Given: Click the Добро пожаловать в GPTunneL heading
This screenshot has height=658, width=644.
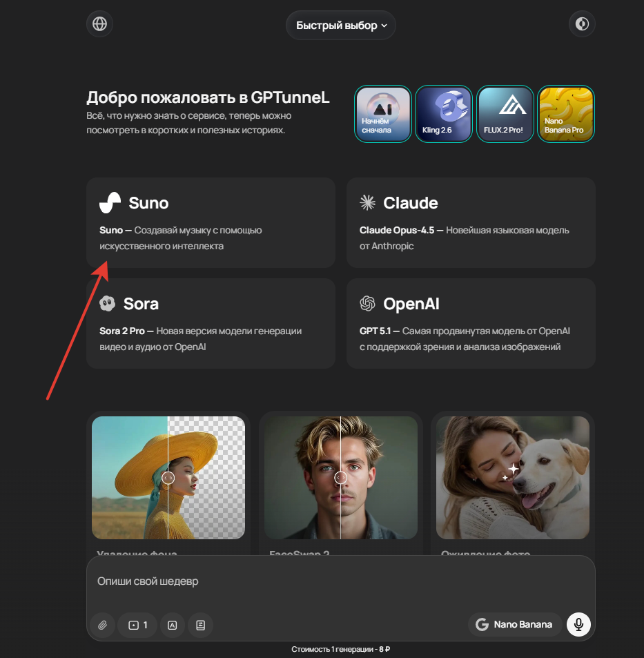Looking at the screenshot, I should [x=208, y=97].
